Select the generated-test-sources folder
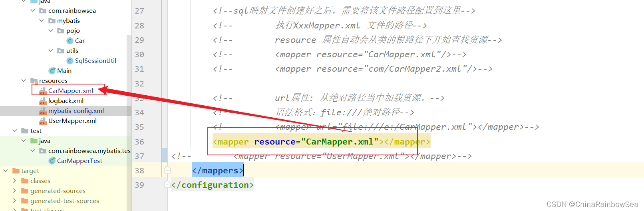The image size is (644, 211). (x=64, y=201)
